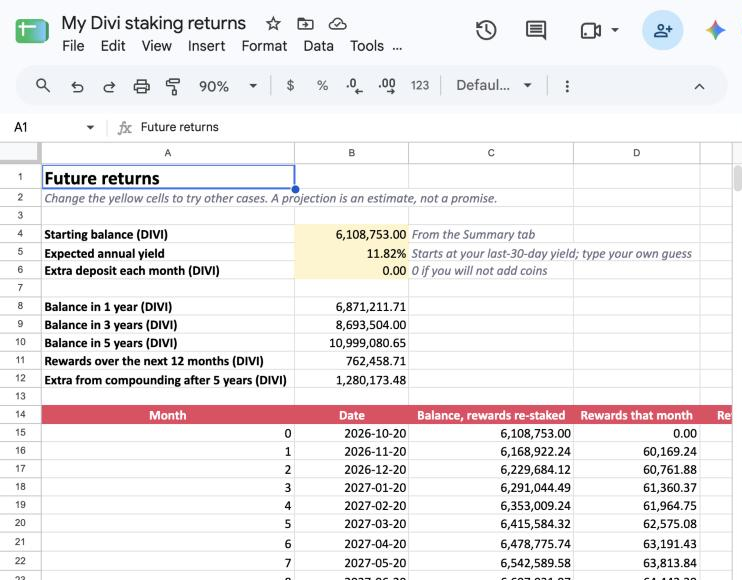The height and width of the screenshot is (580, 742).
Task: Open the comments panel icon
Action: point(536,31)
